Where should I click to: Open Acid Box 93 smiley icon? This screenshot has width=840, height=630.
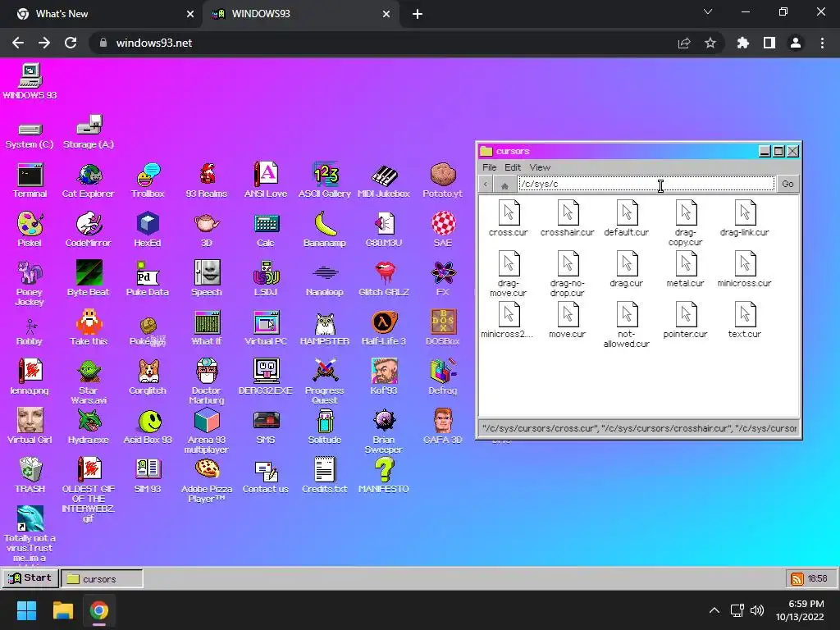point(148,427)
